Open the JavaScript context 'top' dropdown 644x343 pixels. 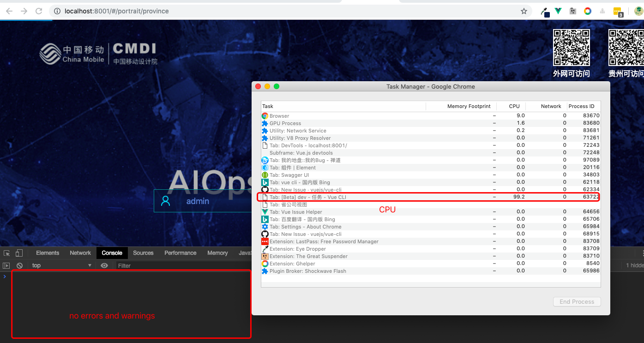[62, 265]
